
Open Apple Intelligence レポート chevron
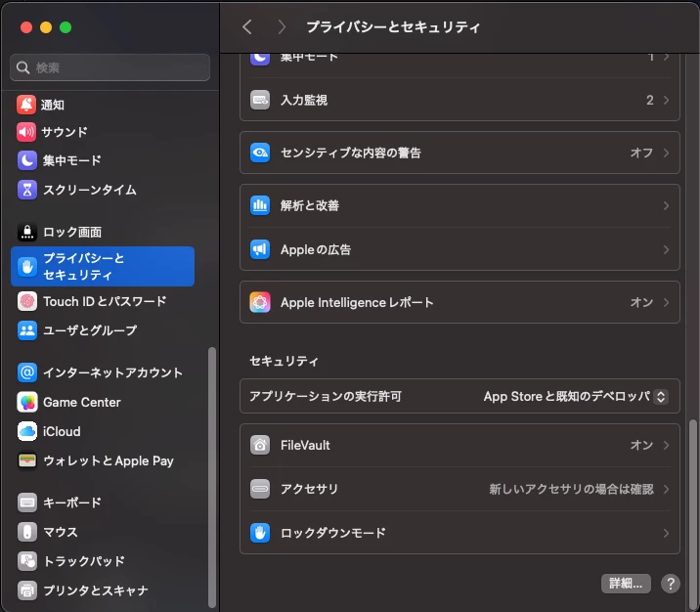(666, 302)
